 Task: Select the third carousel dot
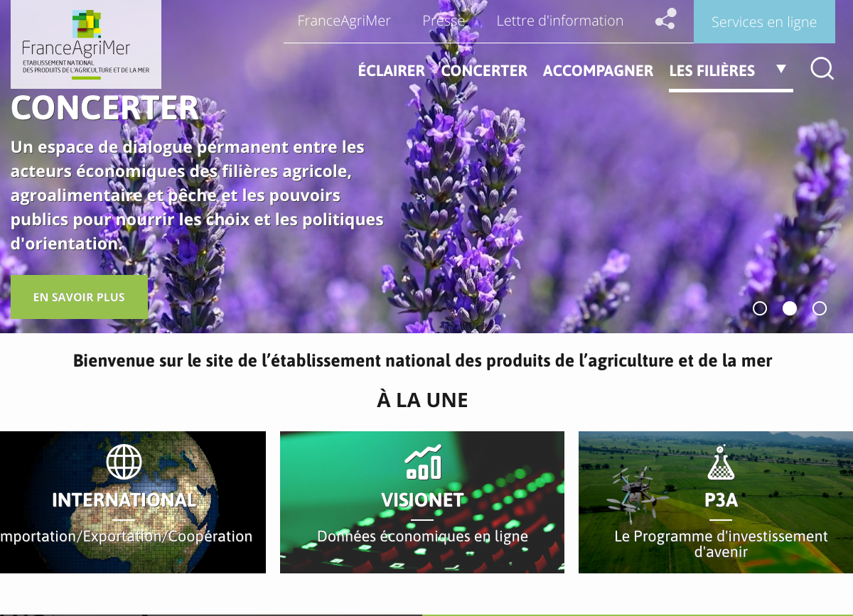coord(820,308)
